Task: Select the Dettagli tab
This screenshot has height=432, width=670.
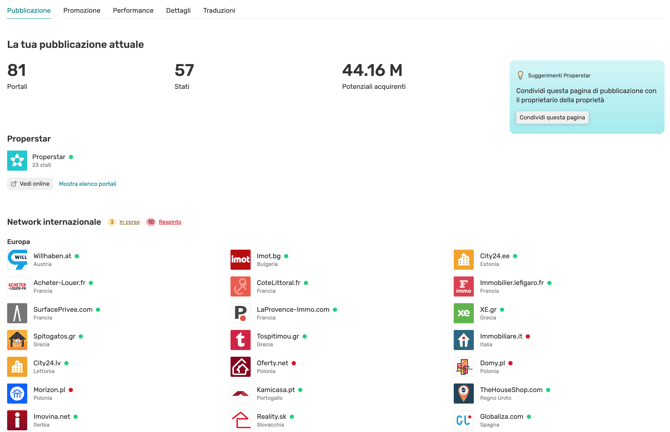Action: (178, 10)
